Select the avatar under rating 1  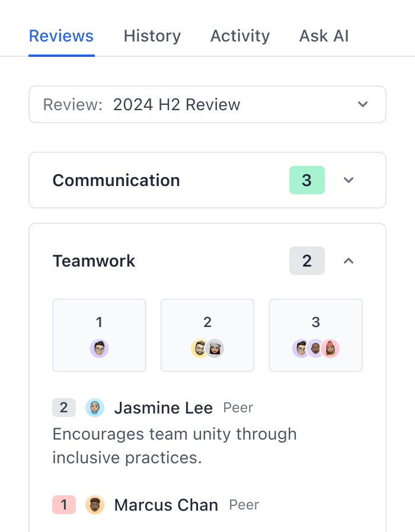click(99, 348)
